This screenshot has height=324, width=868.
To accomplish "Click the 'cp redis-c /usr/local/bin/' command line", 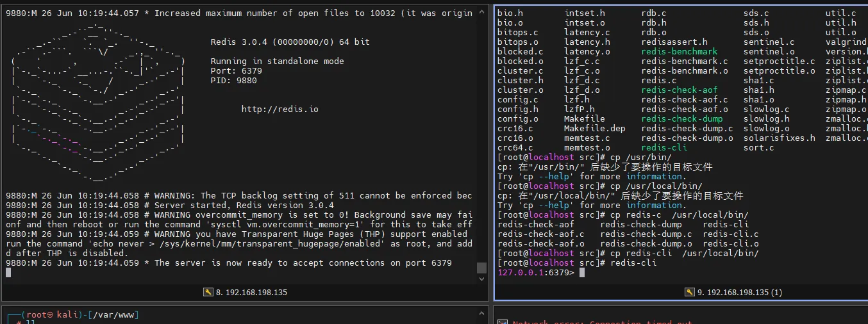I will click(x=623, y=215).
